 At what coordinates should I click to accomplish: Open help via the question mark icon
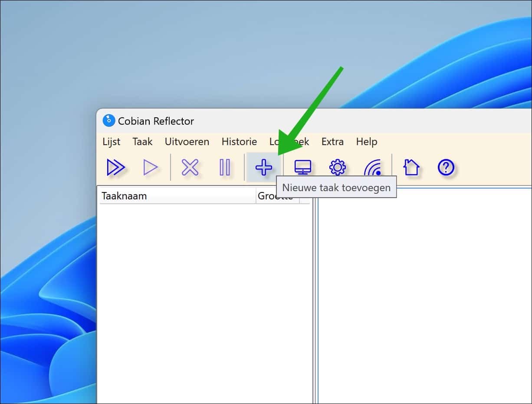(x=445, y=167)
